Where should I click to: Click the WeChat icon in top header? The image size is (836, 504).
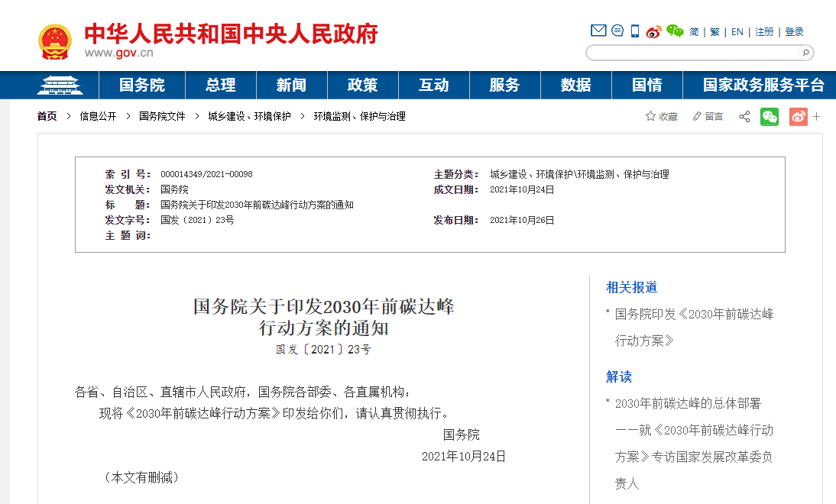pos(674,31)
